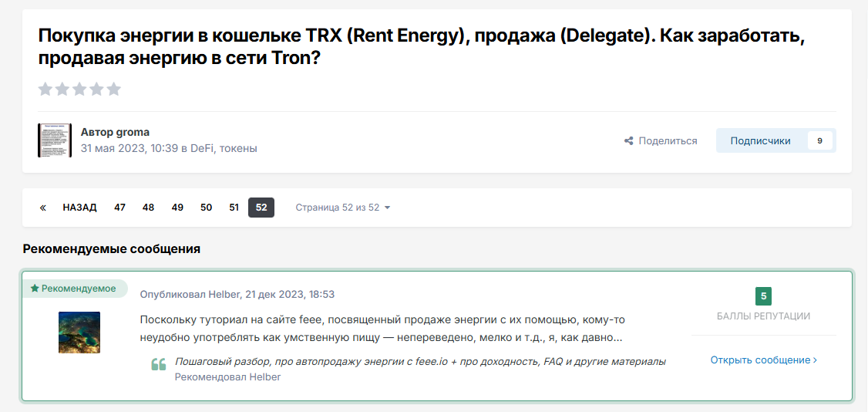This screenshot has height=412, width=868.
Task: Expand the Страница 52 из 52 dropdown
Action: coord(343,208)
